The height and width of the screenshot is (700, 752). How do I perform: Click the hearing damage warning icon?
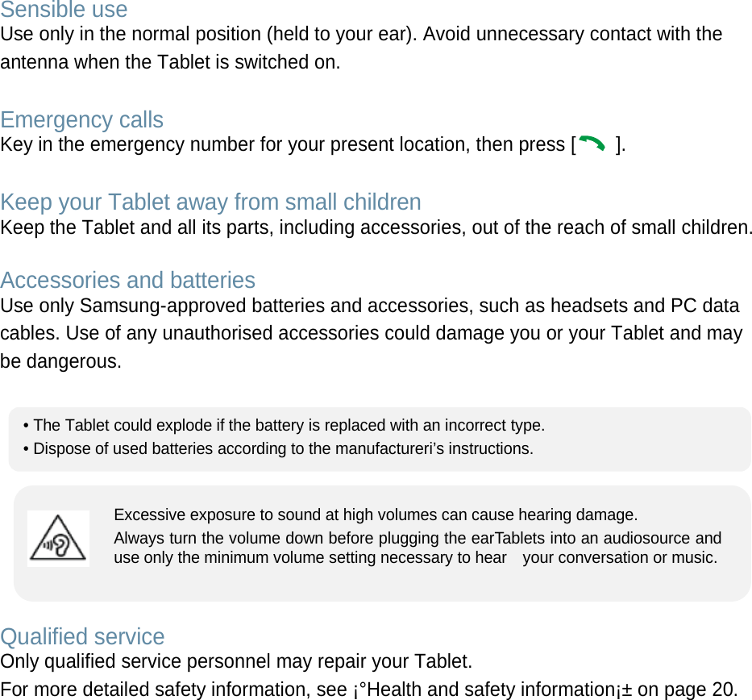click(x=58, y=538)
